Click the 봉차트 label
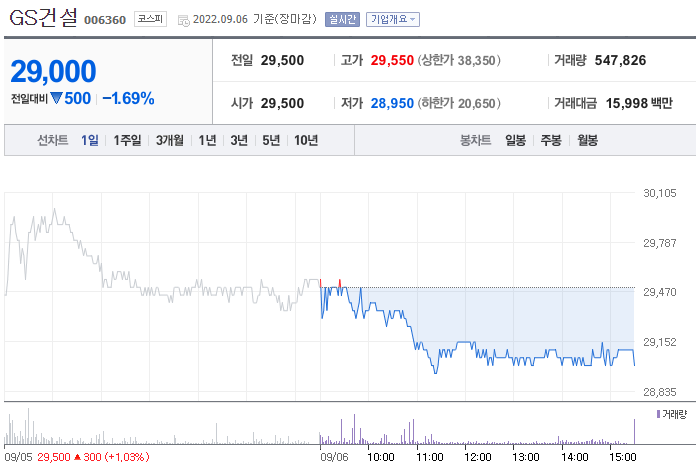The image size is (696, 475). point(475,140)
